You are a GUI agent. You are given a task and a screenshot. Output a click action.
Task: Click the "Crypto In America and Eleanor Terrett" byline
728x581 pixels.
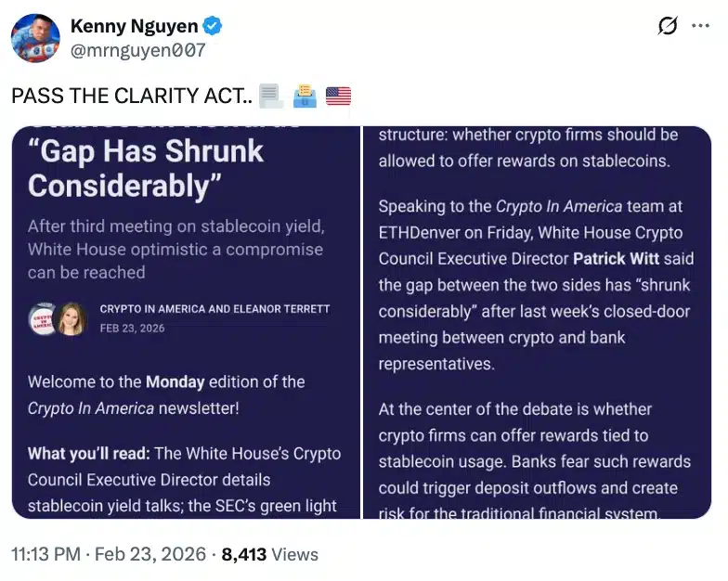pos(214,309)
